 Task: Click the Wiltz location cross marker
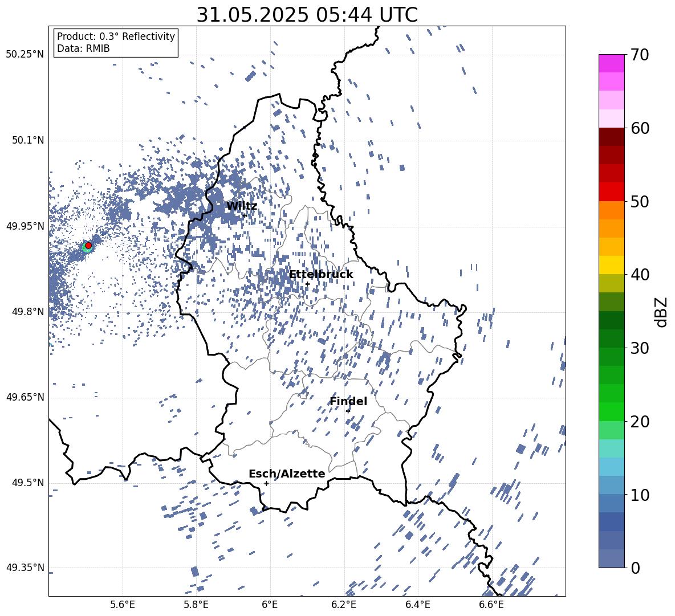point(245,215)
